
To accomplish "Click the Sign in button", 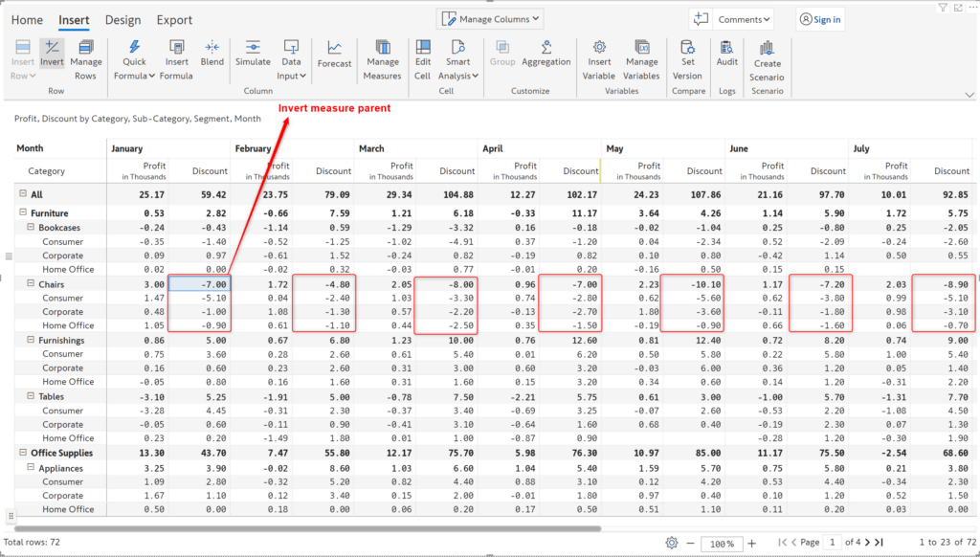I will (818, 18).
